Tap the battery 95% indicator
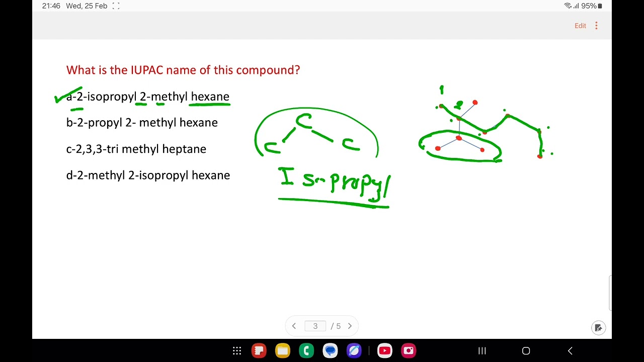 coord(592,6)
